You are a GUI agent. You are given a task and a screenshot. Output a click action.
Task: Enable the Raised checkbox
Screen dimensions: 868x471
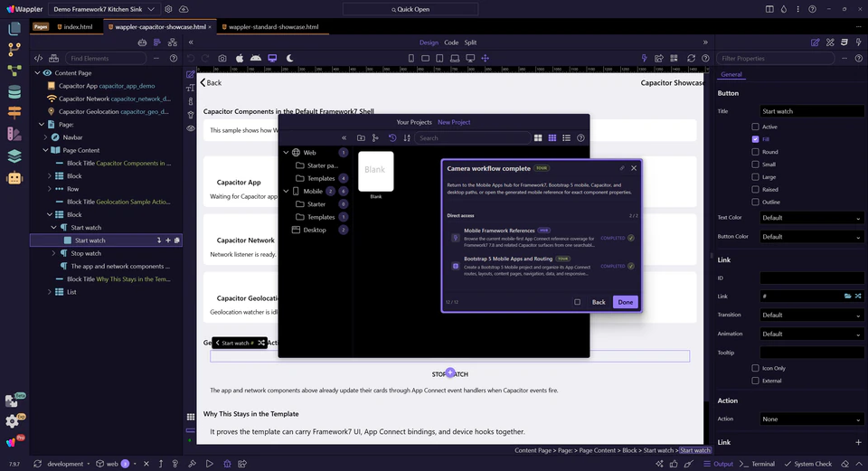[755, 189]
